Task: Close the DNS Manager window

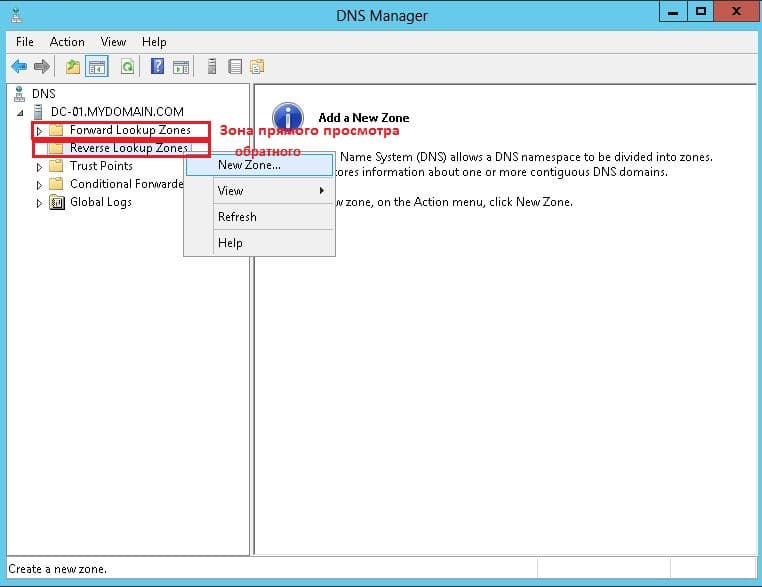Action: click(x=737, y=12)
